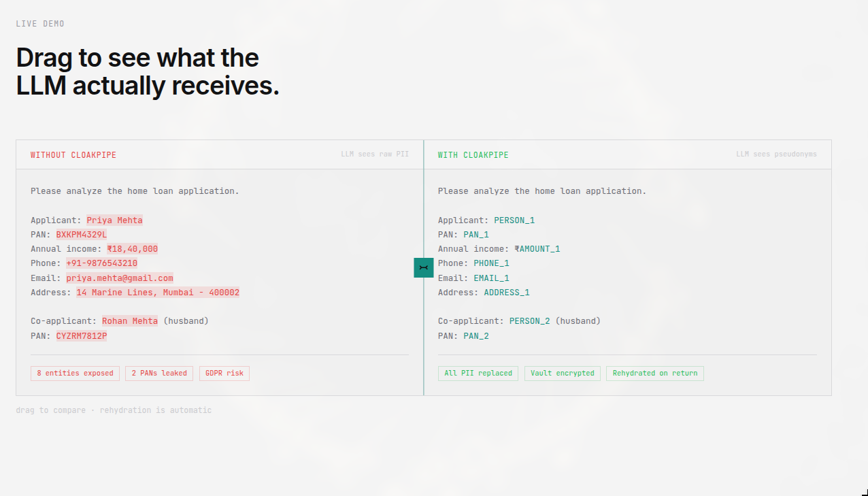Click the Vault encrypted badge
Viewport: 868px width, 496px height.
562,373
